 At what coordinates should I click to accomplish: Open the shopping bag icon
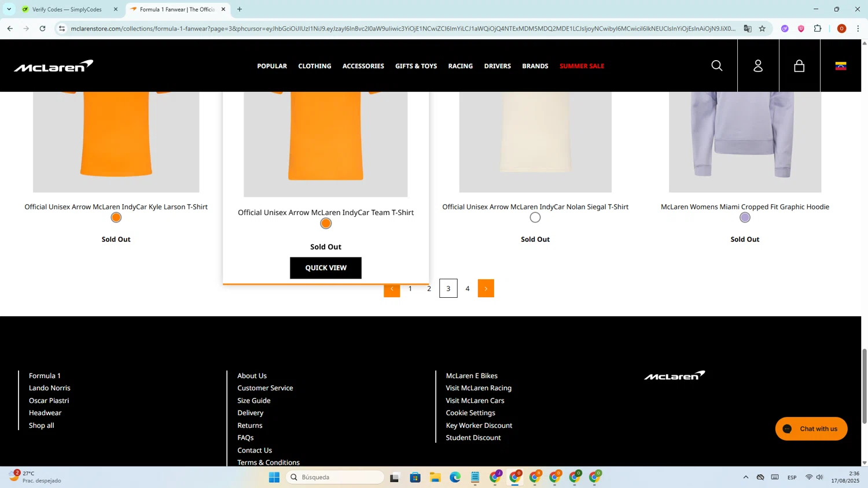click(799, 66)
